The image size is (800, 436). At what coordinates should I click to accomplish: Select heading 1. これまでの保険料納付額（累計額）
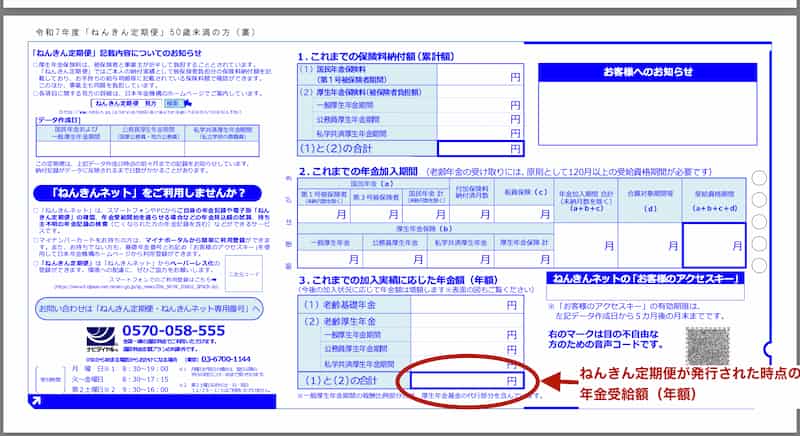coord(376,57)
